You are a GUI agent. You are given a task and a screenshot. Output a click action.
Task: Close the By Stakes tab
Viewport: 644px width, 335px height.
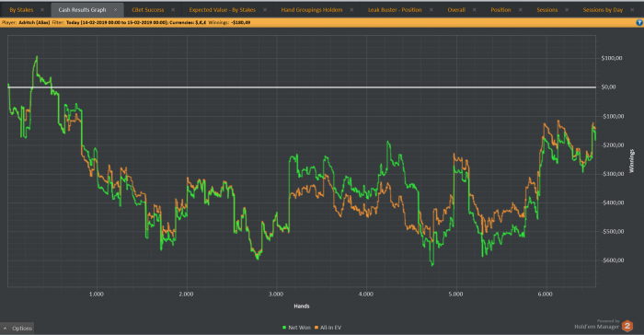[x=42, y=10]
